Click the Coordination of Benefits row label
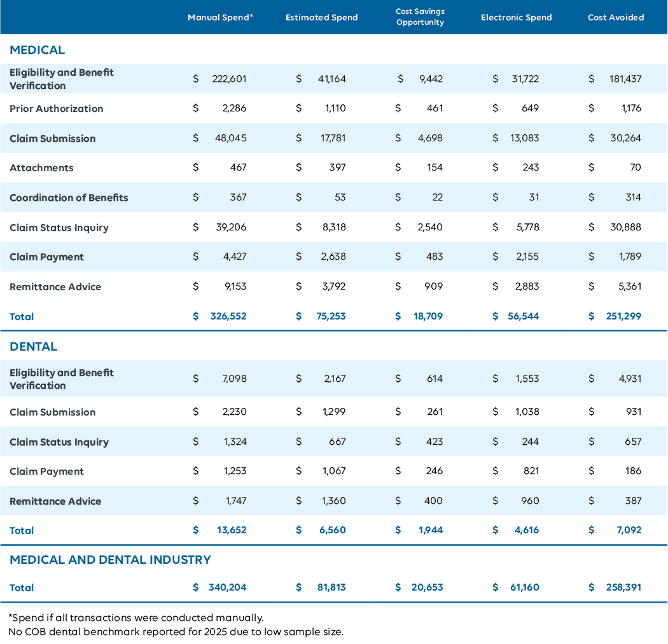 tap(69, 198)
